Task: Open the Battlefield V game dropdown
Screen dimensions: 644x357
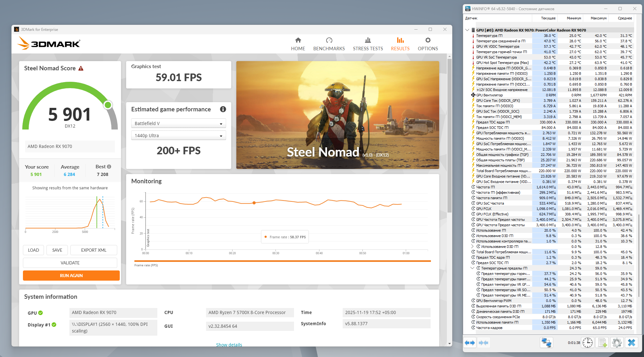Action: 179,123
